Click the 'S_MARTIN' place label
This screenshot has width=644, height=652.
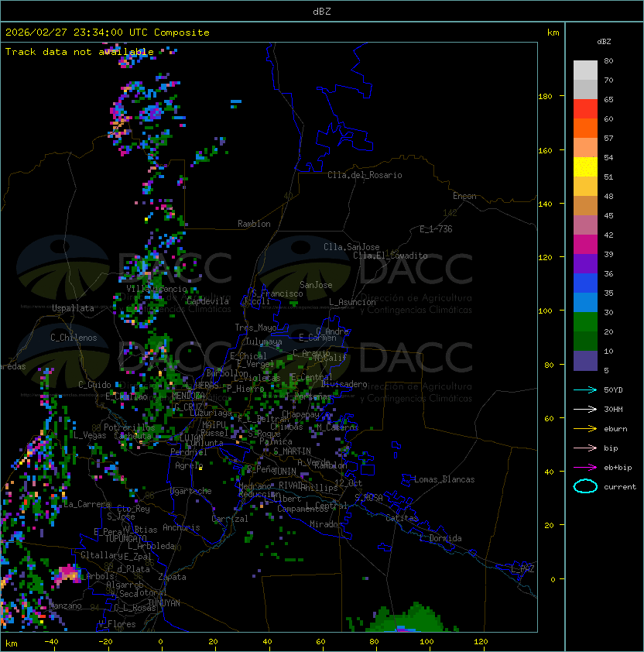click(292, 451)
